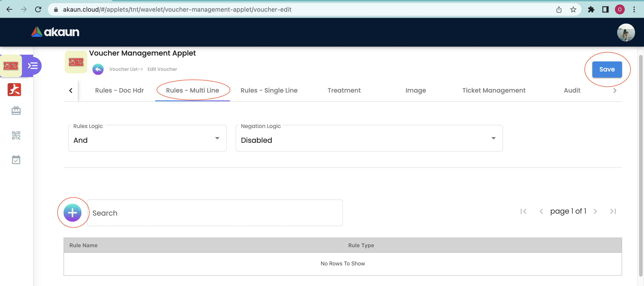Click the voucher applet icon in sidebar

[x=11, y=66]
